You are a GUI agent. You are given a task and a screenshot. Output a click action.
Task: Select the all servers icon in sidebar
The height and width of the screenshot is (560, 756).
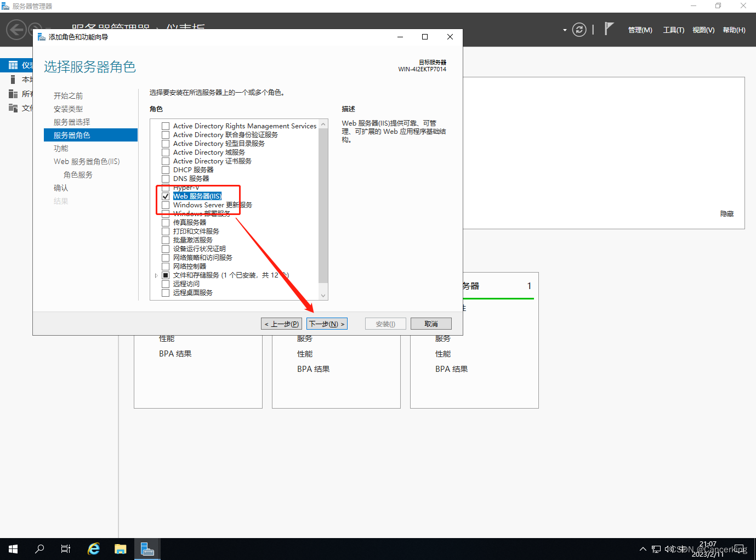coord(13,94)
